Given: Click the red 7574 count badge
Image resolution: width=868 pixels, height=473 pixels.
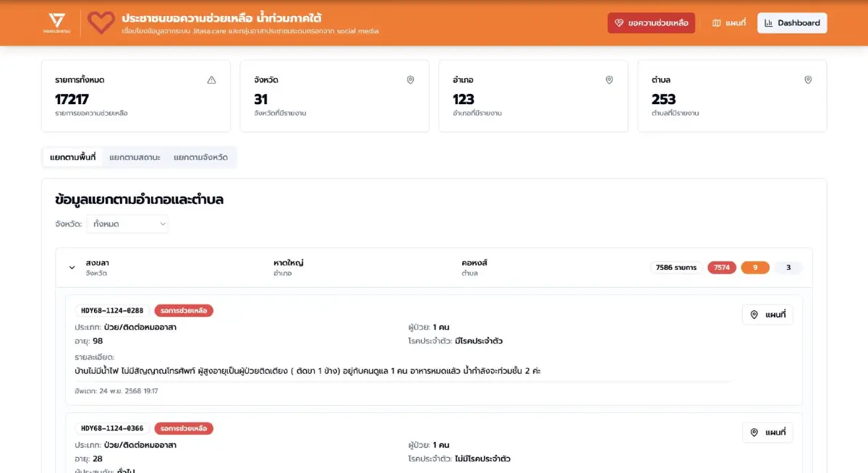Looking at the screenshot, I should pos(721,268).
